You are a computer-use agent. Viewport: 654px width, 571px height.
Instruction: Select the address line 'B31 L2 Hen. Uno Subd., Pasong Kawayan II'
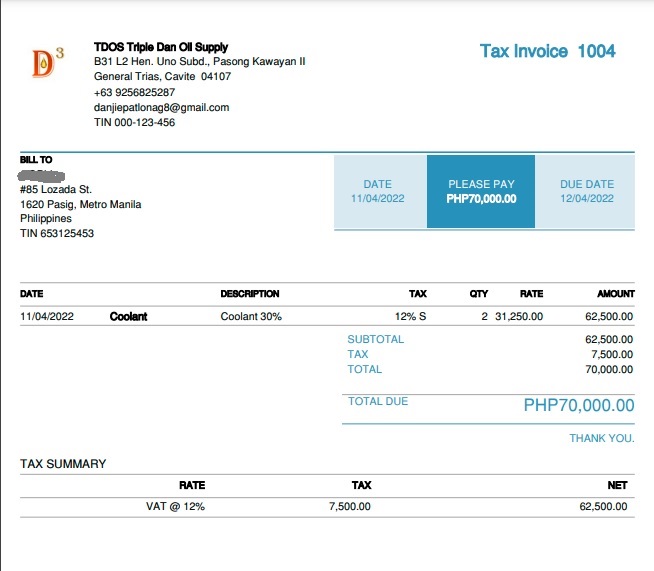199,62
